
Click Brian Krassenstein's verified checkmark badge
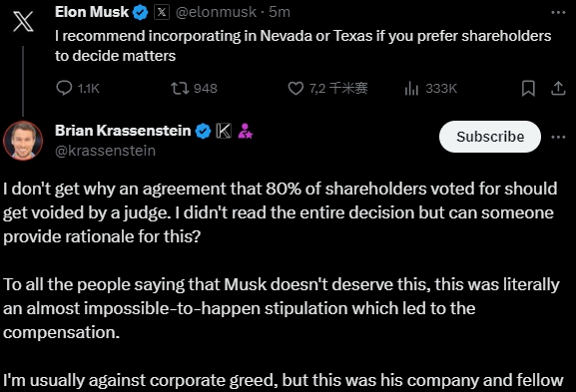(203, 131)
